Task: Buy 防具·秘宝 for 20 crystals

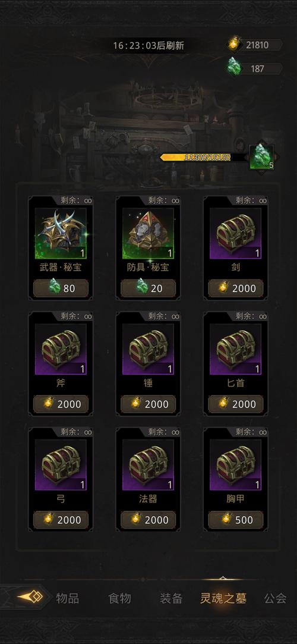Action: pos(148,288)
